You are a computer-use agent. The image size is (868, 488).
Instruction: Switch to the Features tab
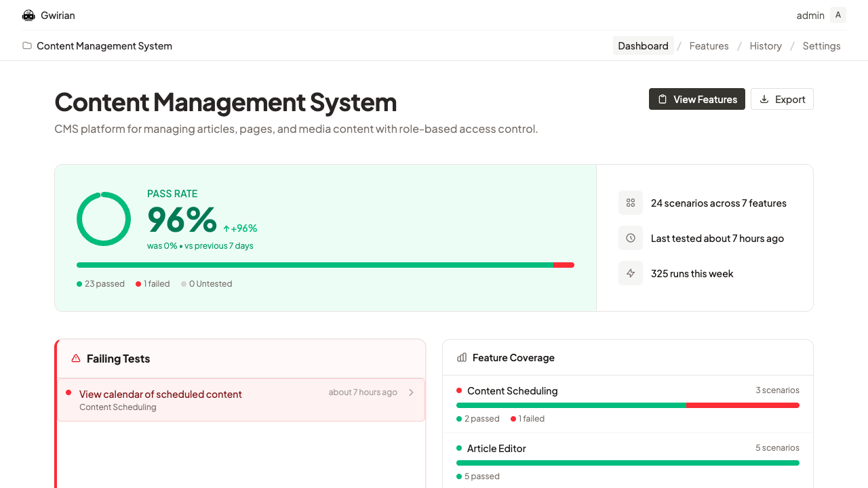(x=709, y=46)
